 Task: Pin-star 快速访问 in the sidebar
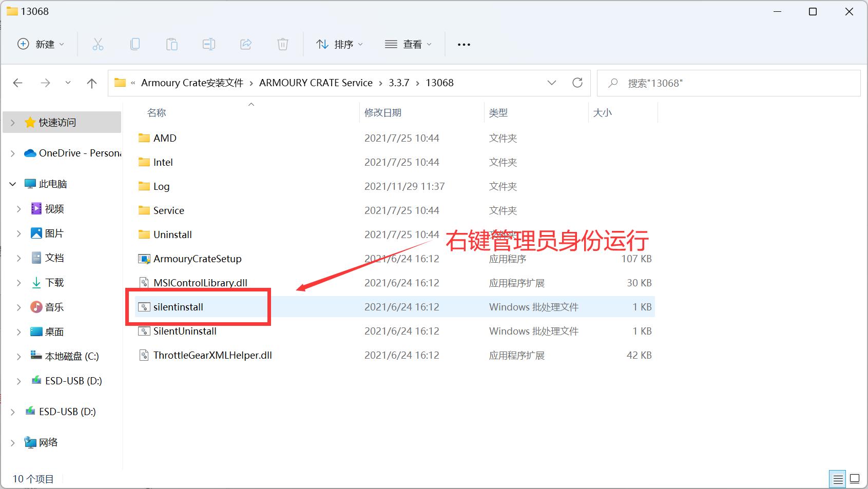pos(29,122)
